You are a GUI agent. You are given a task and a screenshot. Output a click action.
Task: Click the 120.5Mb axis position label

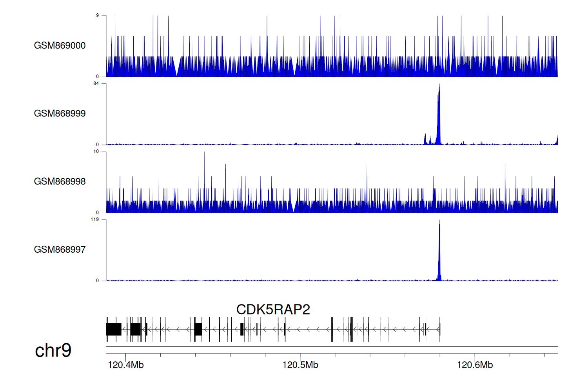click(x=300, y=365)
